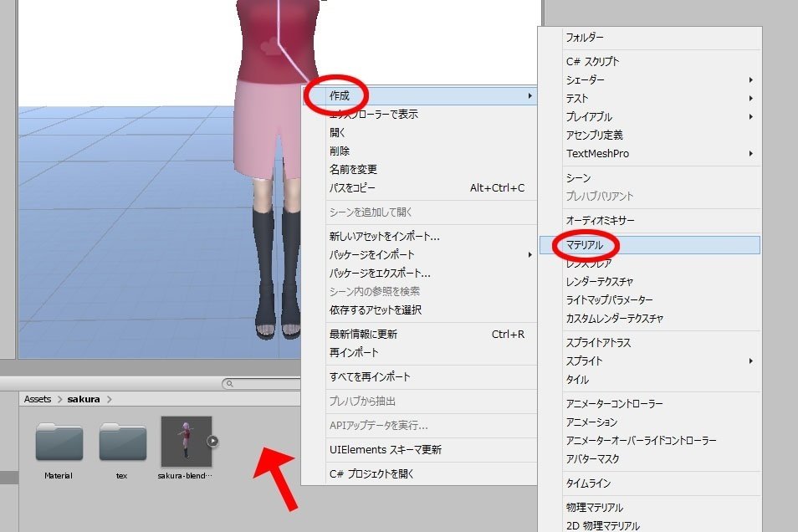Click the tex folder label
Image resolution: width=798 pixels, height=532 pixels.
click(x=121, y=475)
